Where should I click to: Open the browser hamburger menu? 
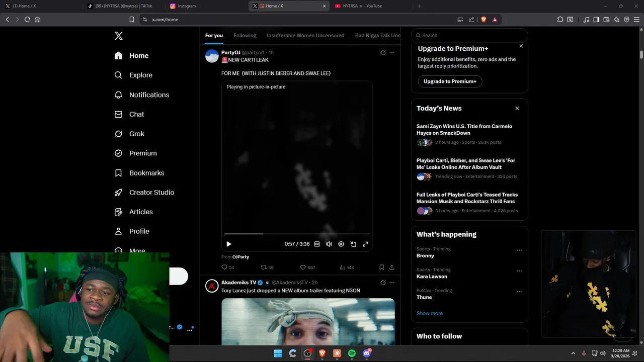pos(636,20)
